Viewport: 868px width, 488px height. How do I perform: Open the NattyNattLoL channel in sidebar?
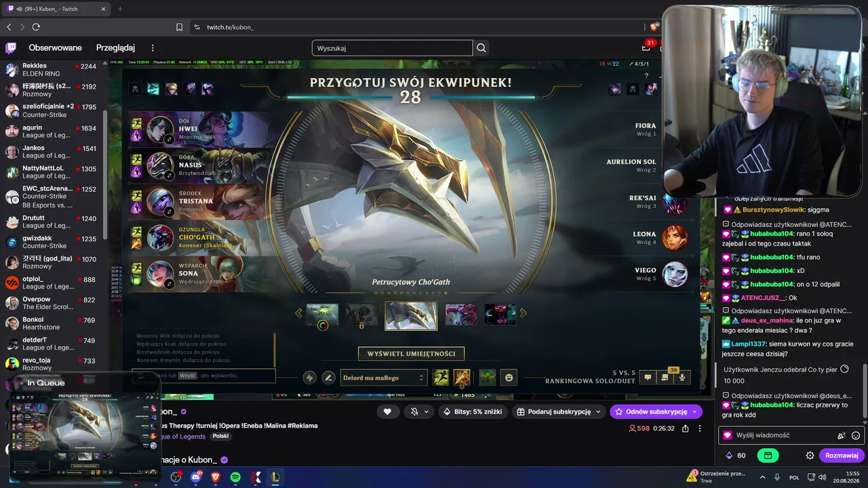tap(53, 172)
